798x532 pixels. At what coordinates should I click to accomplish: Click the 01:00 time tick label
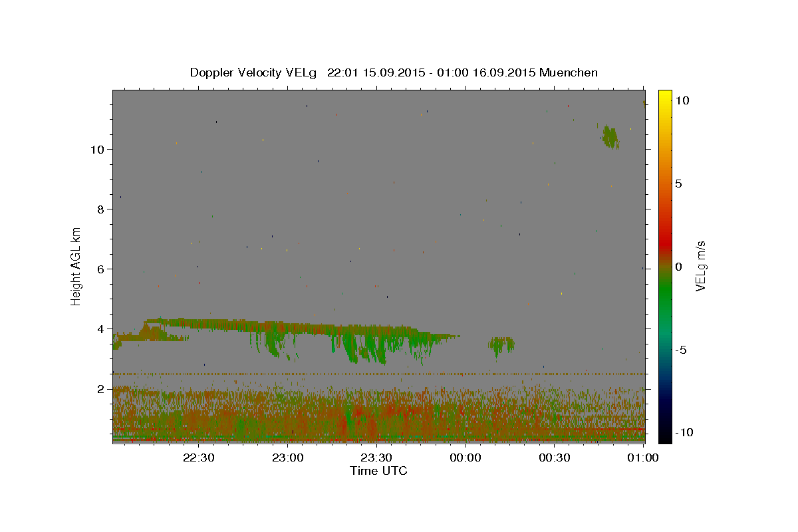pos(643,458)
